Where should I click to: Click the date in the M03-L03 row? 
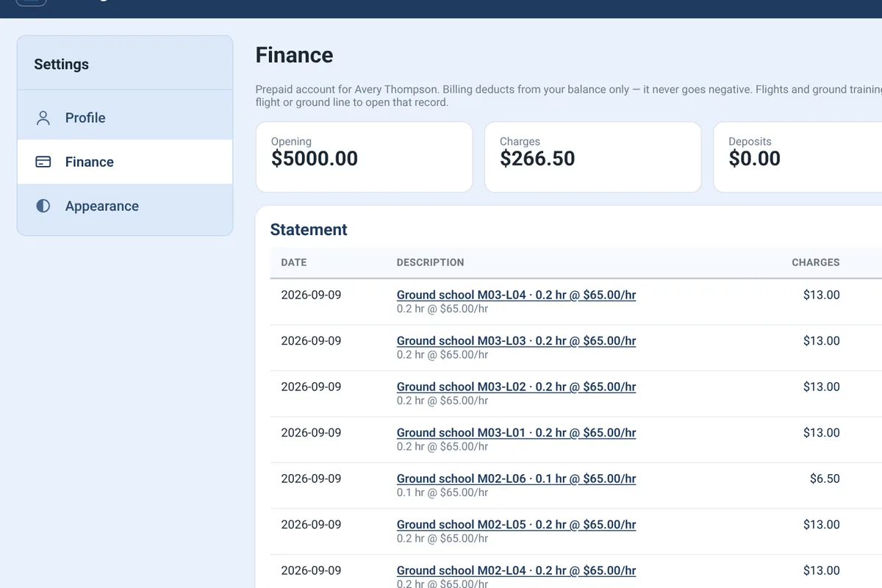(311, 341)
